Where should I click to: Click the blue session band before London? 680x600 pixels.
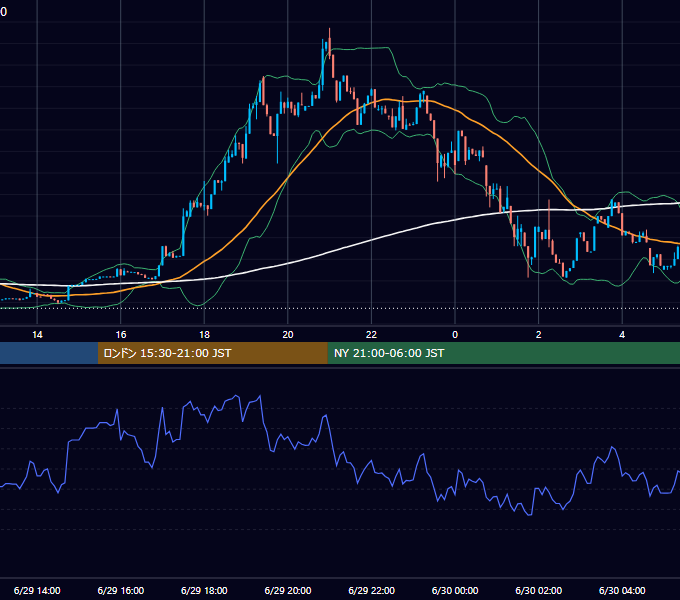[x=49, y=353]
